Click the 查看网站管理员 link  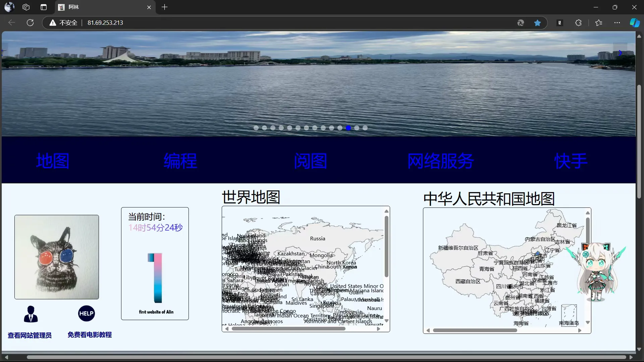click(x=30, y=335)
